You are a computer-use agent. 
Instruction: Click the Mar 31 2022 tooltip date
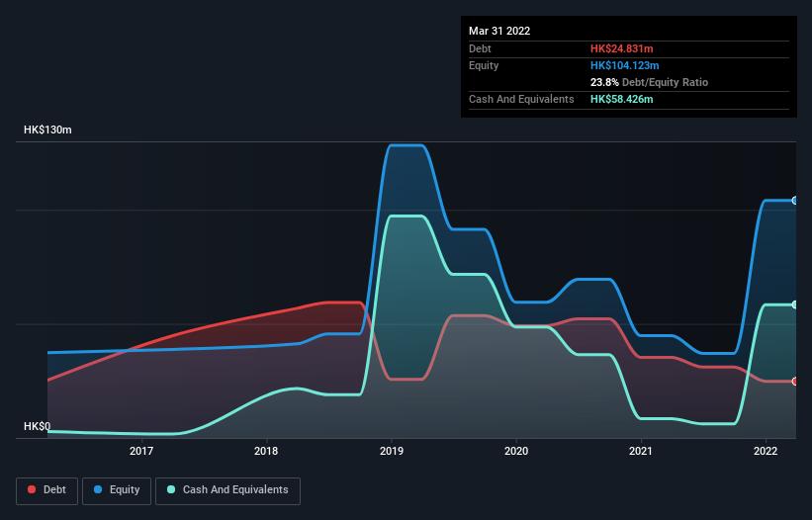(499, 31)
